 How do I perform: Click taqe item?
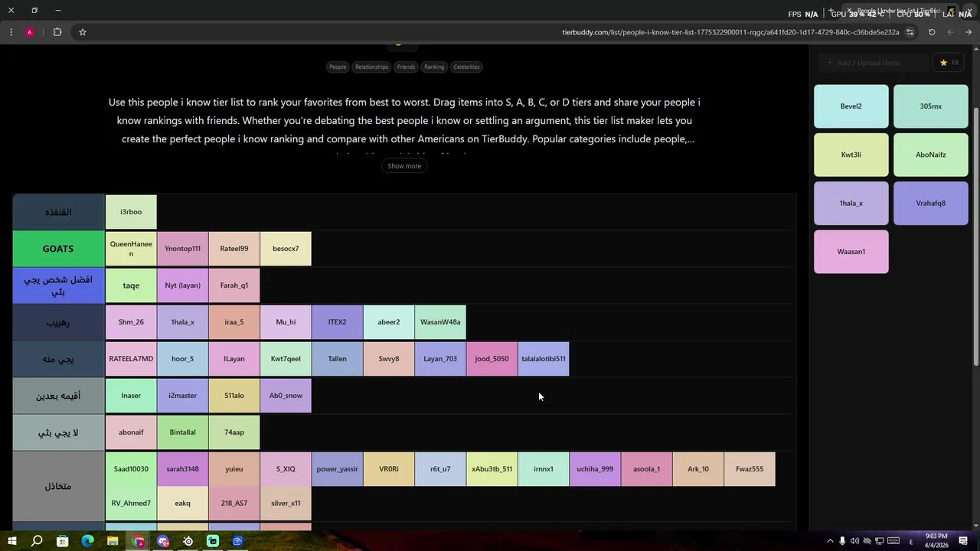131,285
